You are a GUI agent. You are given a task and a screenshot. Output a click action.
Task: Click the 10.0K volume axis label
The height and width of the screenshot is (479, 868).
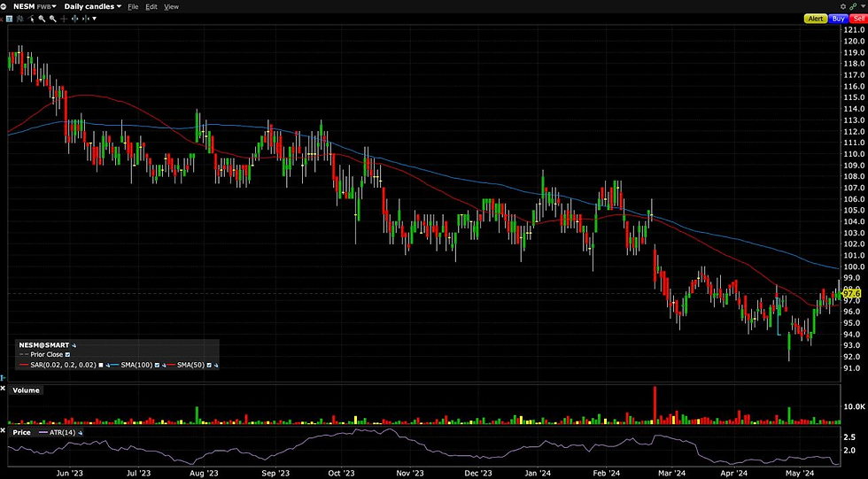pyautogui.click(x=854, y=406)
